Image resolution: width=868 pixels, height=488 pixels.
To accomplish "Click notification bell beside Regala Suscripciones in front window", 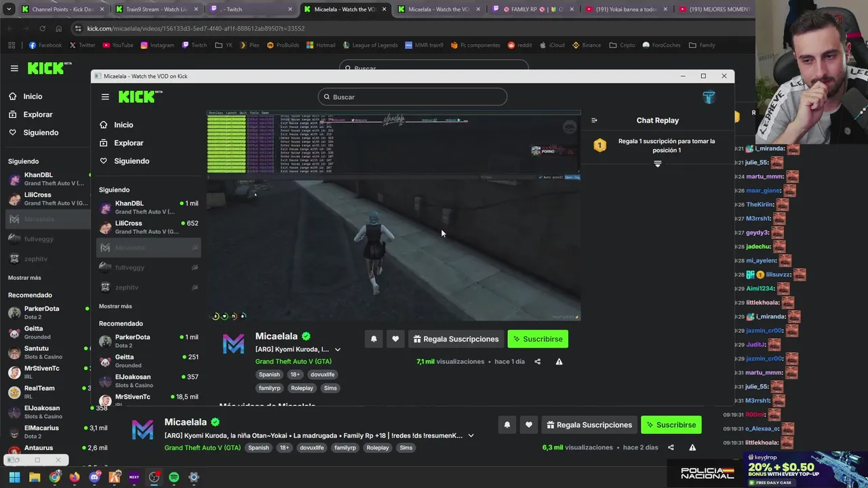I will point(374,339).
